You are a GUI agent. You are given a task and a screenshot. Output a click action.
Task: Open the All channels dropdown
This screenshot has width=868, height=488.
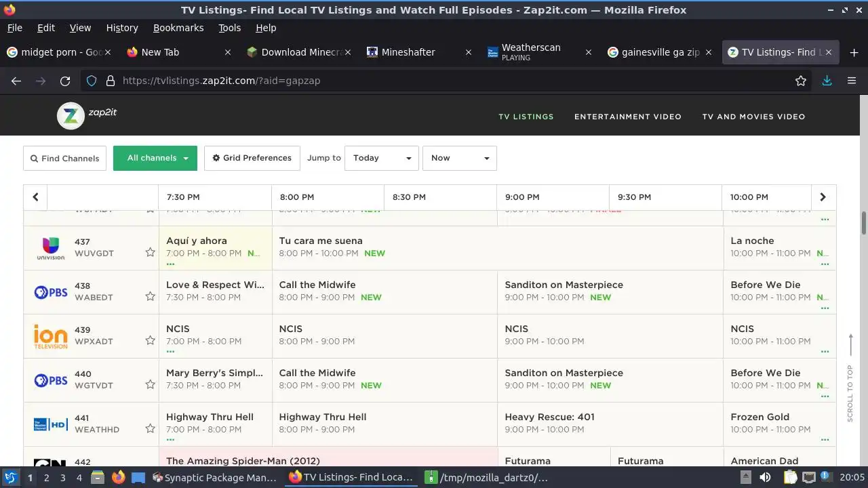tap(155, 158)
